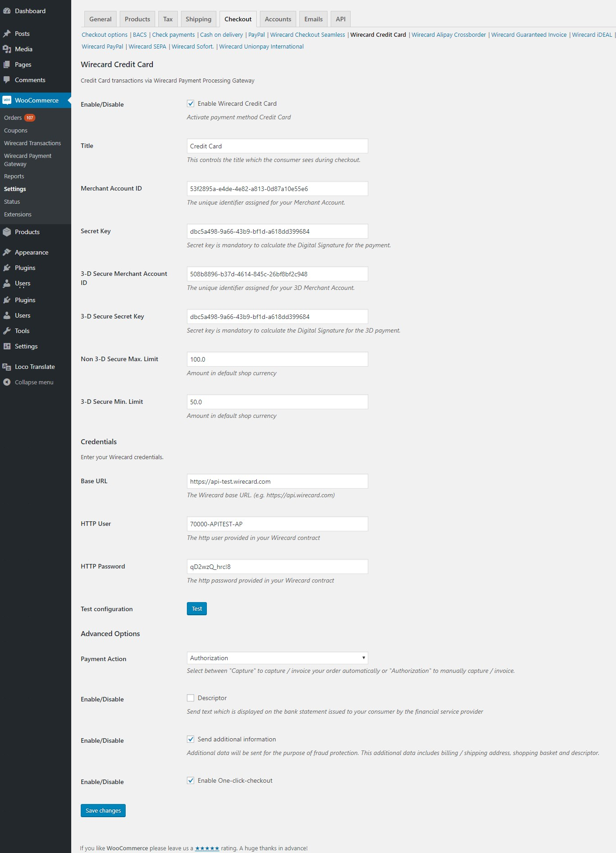Click the 3-D Secure Min. Limit field
This screenshot has width=616, height=853.
click(x=277, y=402)
